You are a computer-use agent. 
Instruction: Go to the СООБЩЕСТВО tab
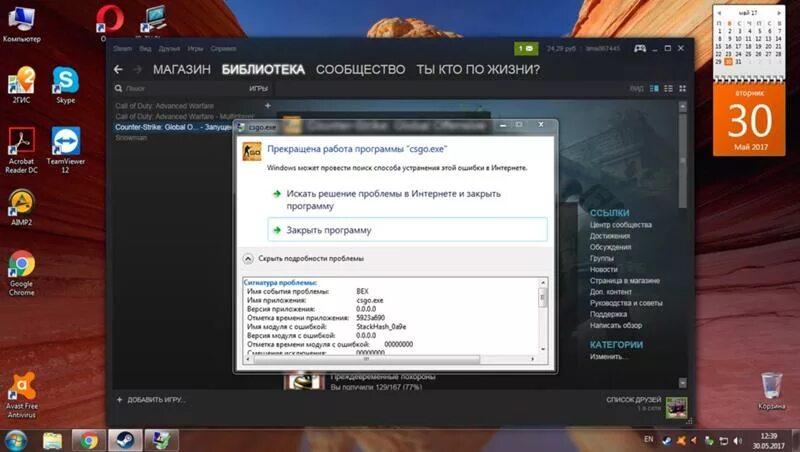(360, 70)
